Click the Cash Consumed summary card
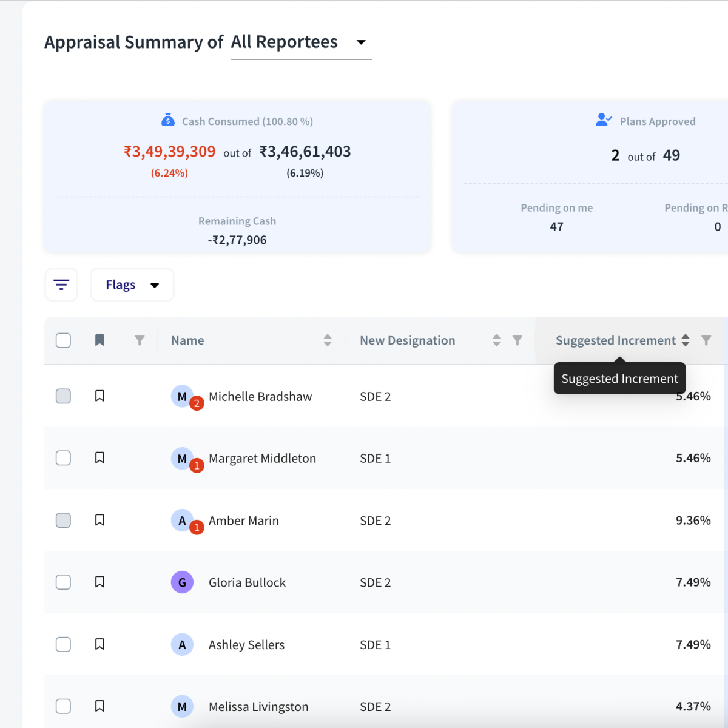The height and width of the screenshot is (728, 728). click(x=237, y=177)
